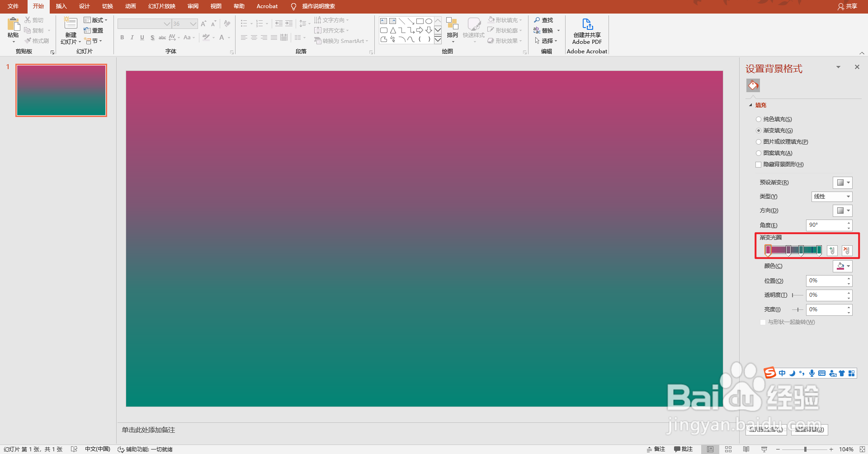868x454 pixels.
Task: Click the Position (位置) percent field
Action: (x=826, y=281)
